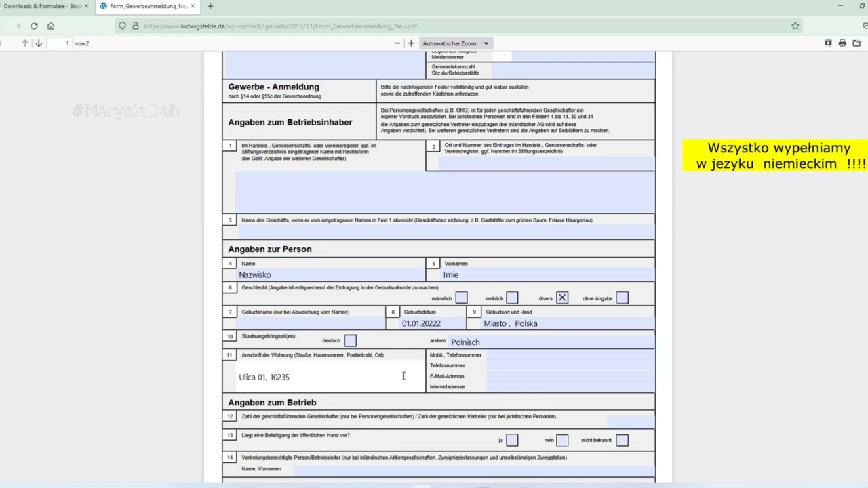Uncheck the divers gender box
This screenshot has width=868, height=488.
click(562, 298)
